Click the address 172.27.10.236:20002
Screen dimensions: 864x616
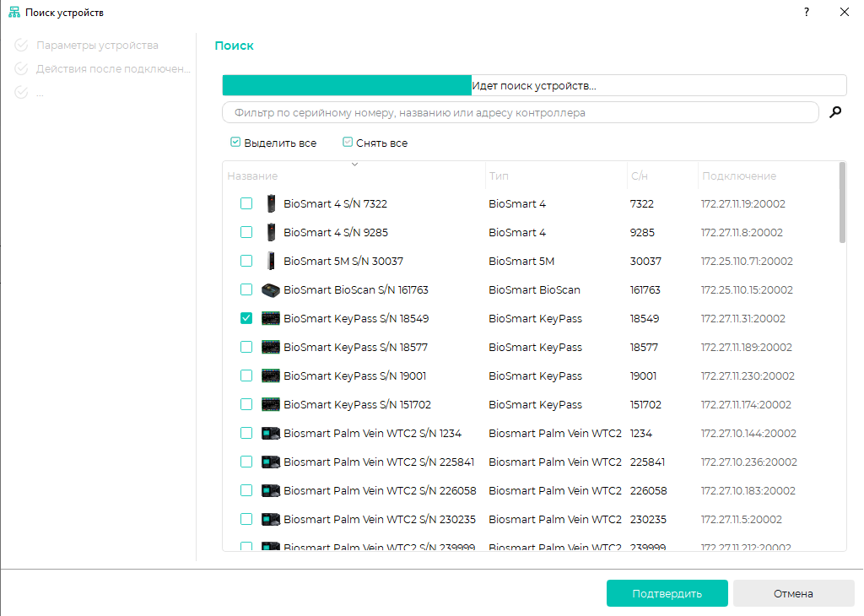click(749, 462)
